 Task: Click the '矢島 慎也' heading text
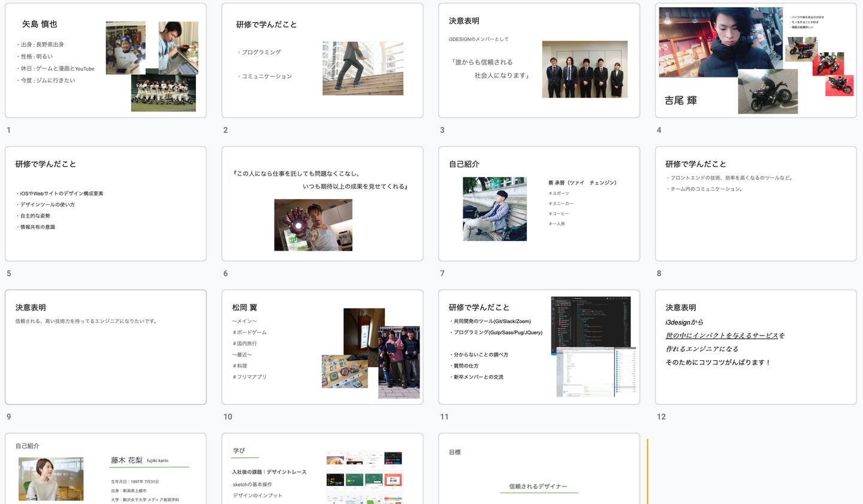point(40,24)
